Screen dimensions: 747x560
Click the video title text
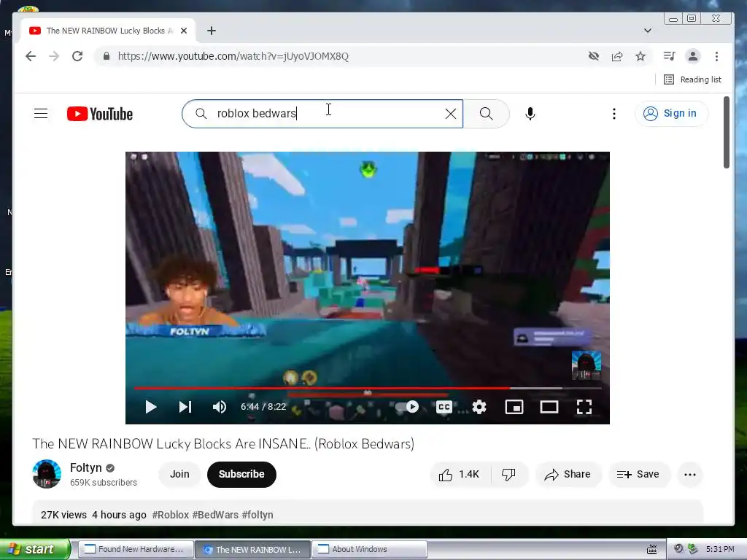coord(223,444)
